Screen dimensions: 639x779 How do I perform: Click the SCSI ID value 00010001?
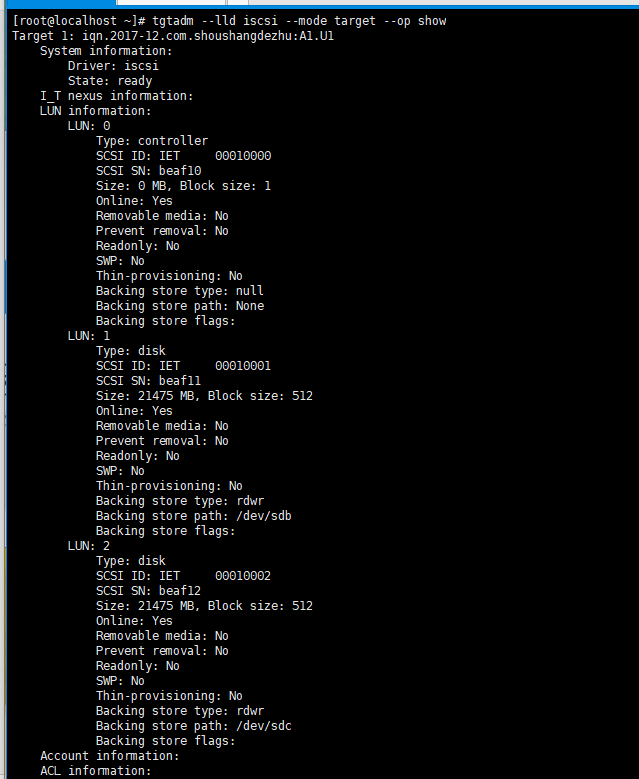[243, 366]
